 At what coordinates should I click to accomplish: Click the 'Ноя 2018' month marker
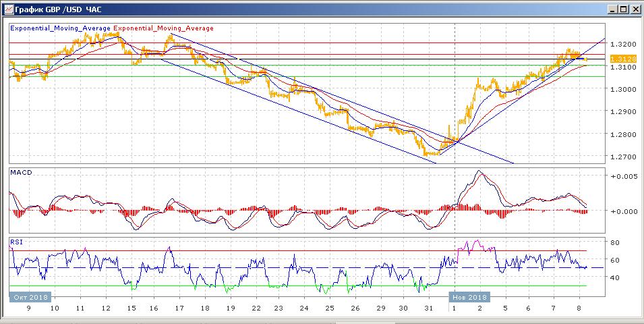(470, 296)
